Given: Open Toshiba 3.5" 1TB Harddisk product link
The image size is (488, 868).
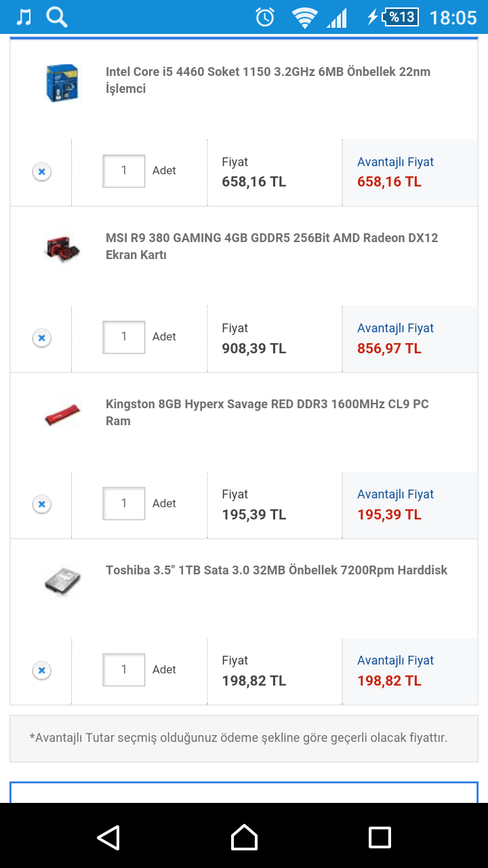Looking at the screenshot, I should [277, 570].
